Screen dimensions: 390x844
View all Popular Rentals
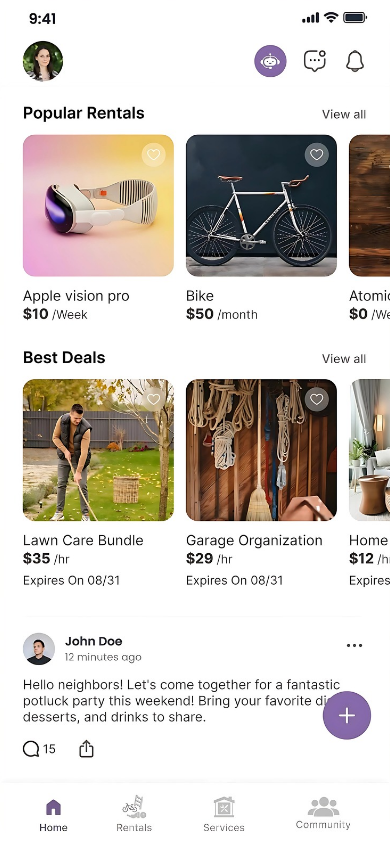[344, 114]
